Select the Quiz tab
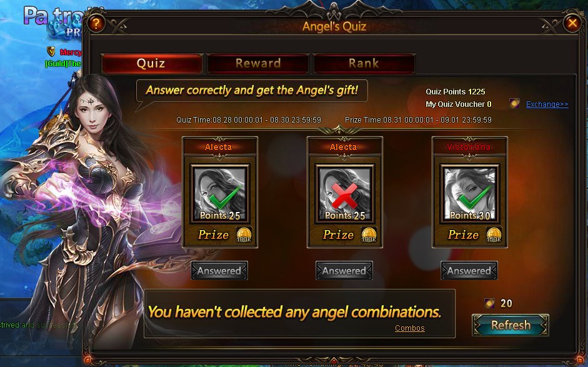This screenshot has height=367, width=588. click(151, 63)
